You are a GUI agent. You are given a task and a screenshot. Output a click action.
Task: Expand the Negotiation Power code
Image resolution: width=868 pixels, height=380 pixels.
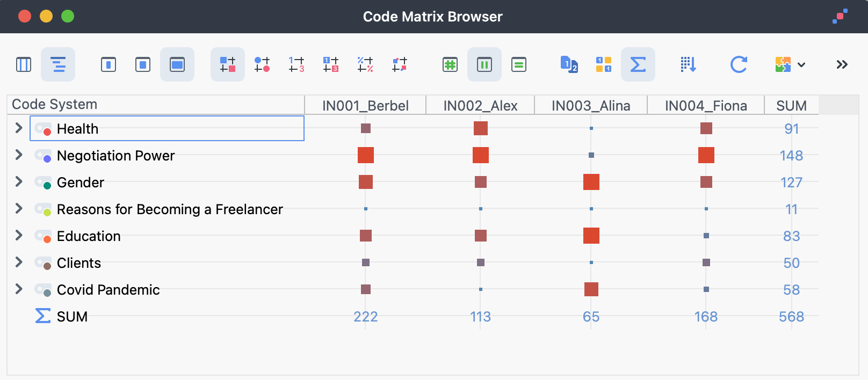point(19,155)
